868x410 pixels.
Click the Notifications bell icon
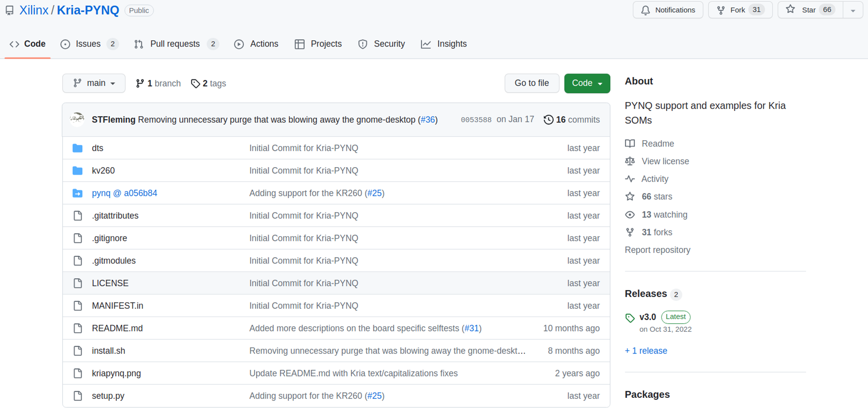pos(645,10)
